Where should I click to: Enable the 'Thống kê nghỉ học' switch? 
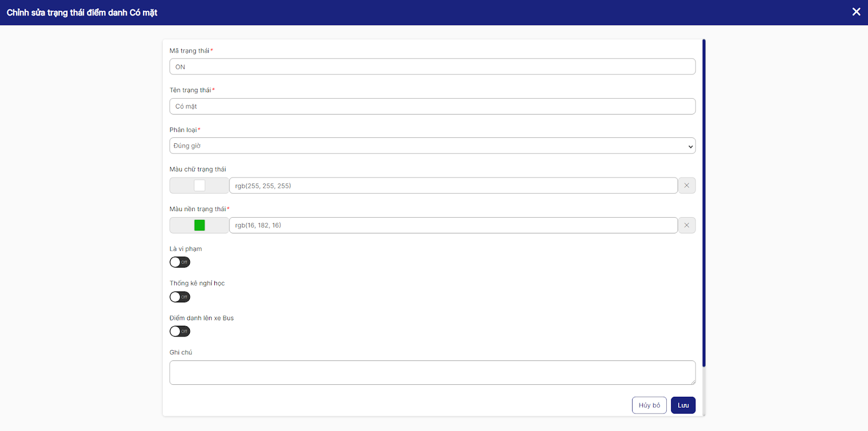[x=180, y=297]
